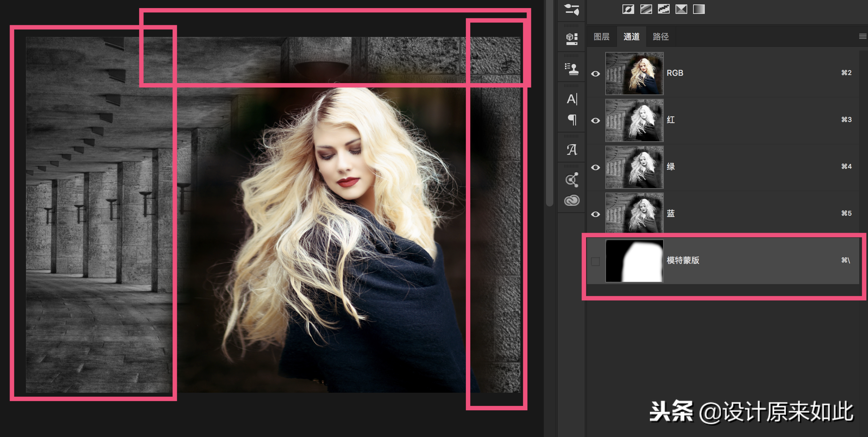Open the 3D panel icon
Image resolution: width=868 pixels, height=437 pixels.
[x=572, y=38]
